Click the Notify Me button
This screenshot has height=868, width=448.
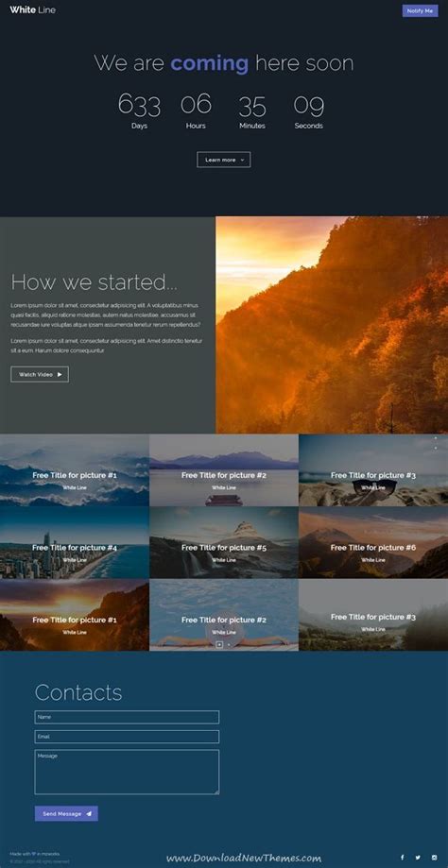pos(420,10)
